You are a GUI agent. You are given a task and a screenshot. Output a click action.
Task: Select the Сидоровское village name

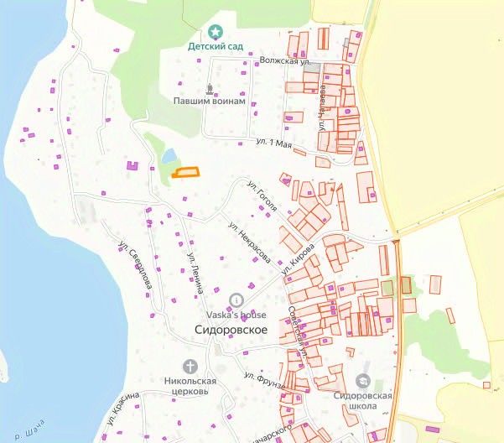click(x=231, y=330)
